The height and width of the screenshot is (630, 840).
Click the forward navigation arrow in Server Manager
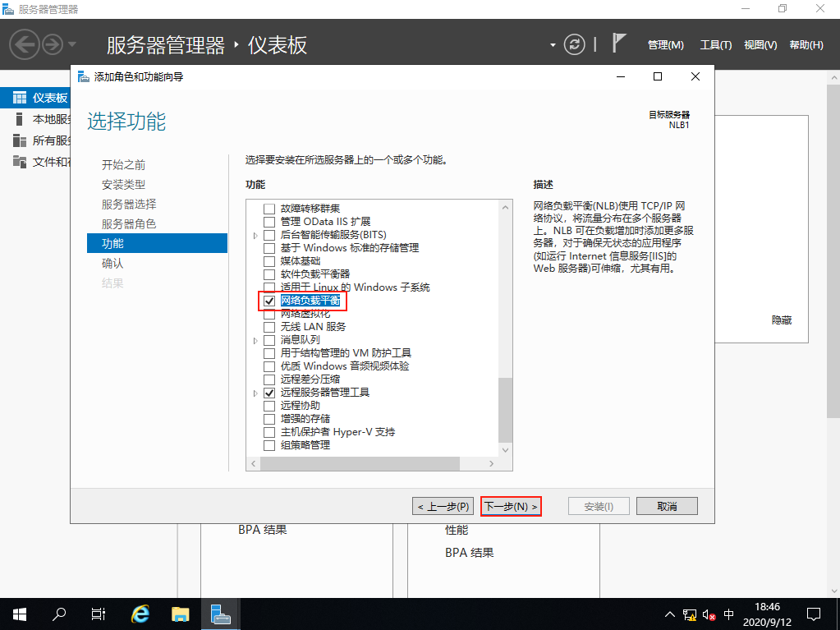(53, 44)
